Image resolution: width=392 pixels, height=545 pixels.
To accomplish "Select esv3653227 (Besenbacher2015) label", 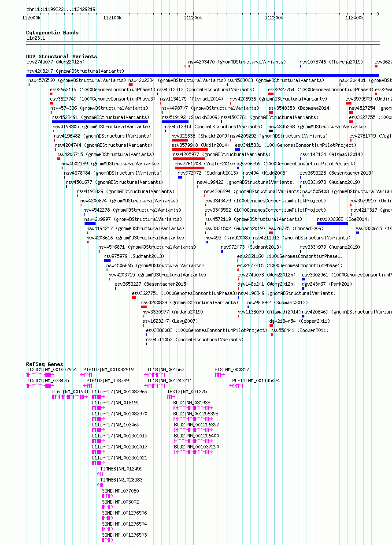I will click(x=152, y=284).
